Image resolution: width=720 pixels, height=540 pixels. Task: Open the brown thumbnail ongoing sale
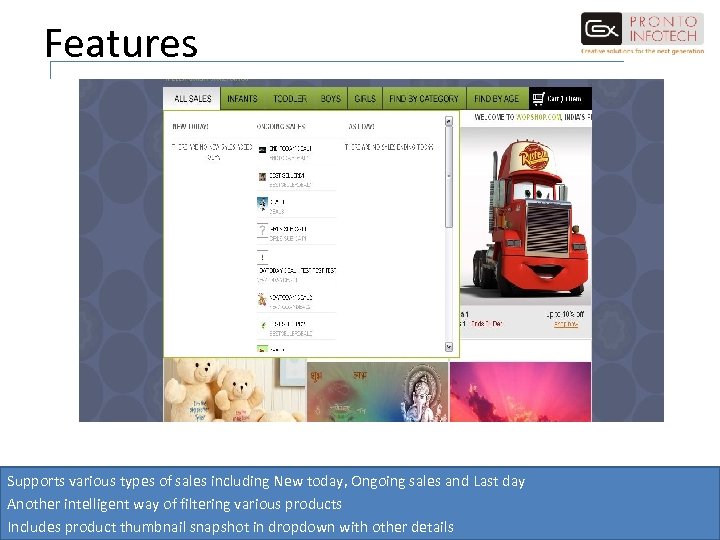262,177
